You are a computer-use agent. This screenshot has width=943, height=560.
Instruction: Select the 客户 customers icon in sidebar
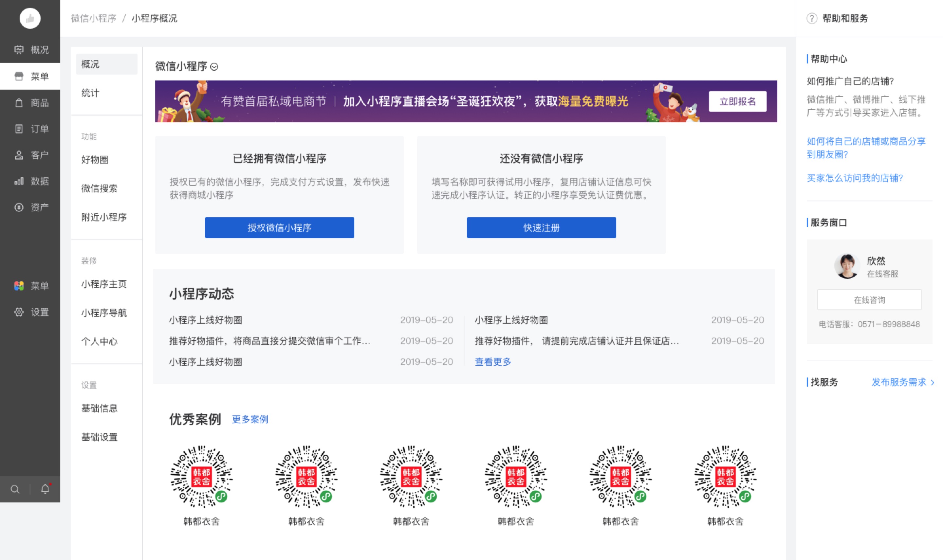(x=20, y=154)
